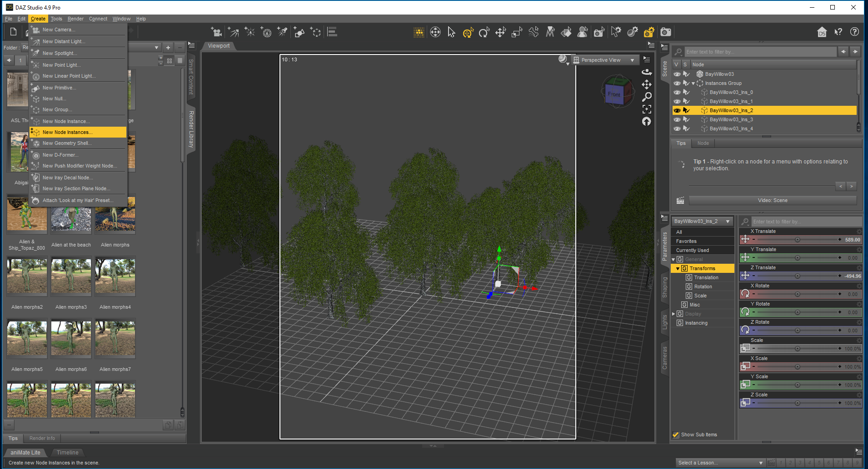The image size is (868, 469).
Task: Click the Scene filter back arrow button
Action: [x=843, y=52]
